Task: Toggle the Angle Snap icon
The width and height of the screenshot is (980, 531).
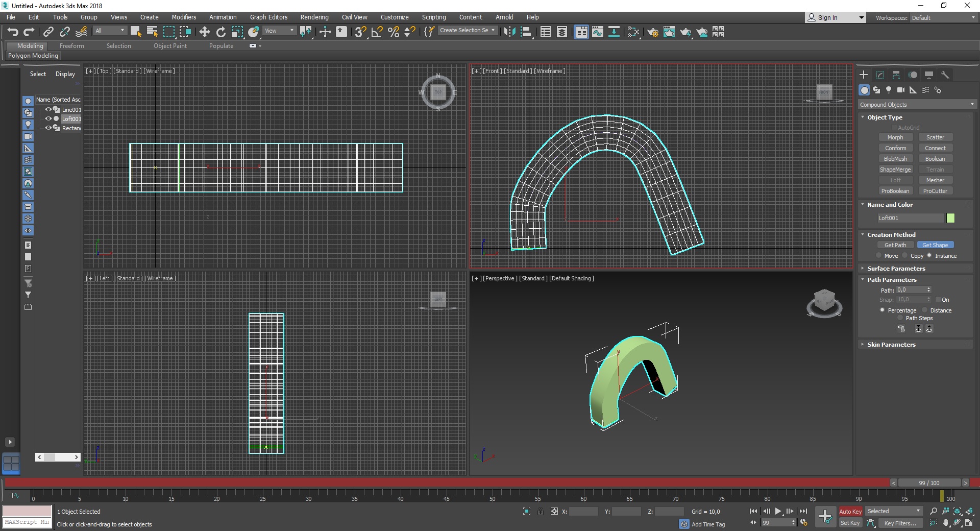Action: click(377, 32)
